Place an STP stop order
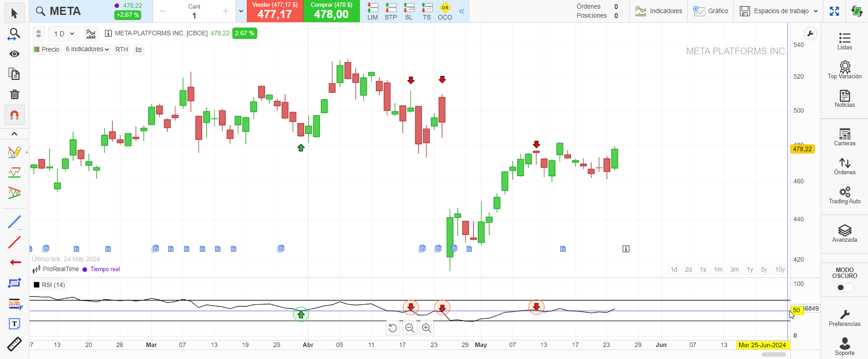The height and width of the screenshot is (359, 868). pos(391,11)
